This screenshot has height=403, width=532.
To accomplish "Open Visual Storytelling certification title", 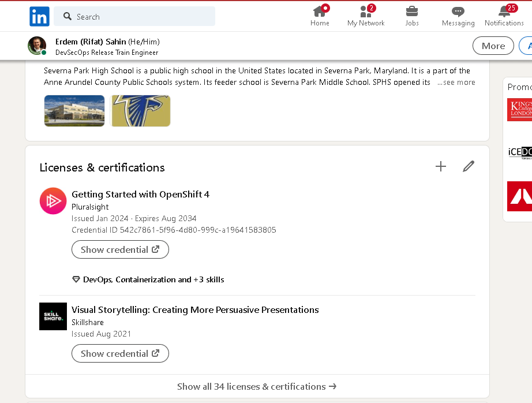I will tap(195, 309).
